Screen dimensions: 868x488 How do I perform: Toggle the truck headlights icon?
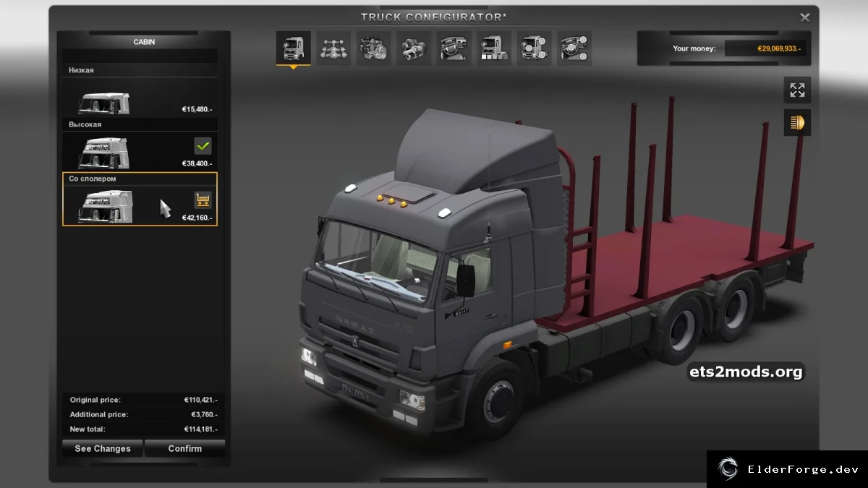(x=797, y=123)
